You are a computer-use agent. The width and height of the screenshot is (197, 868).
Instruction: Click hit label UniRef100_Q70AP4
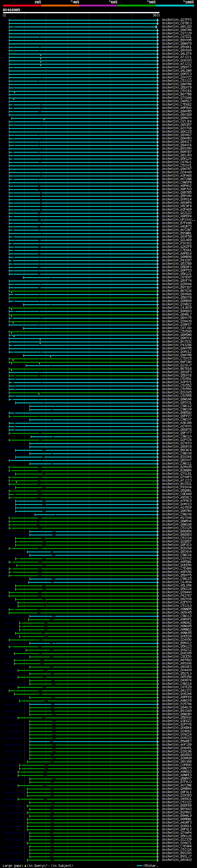(x=177, y=833)
